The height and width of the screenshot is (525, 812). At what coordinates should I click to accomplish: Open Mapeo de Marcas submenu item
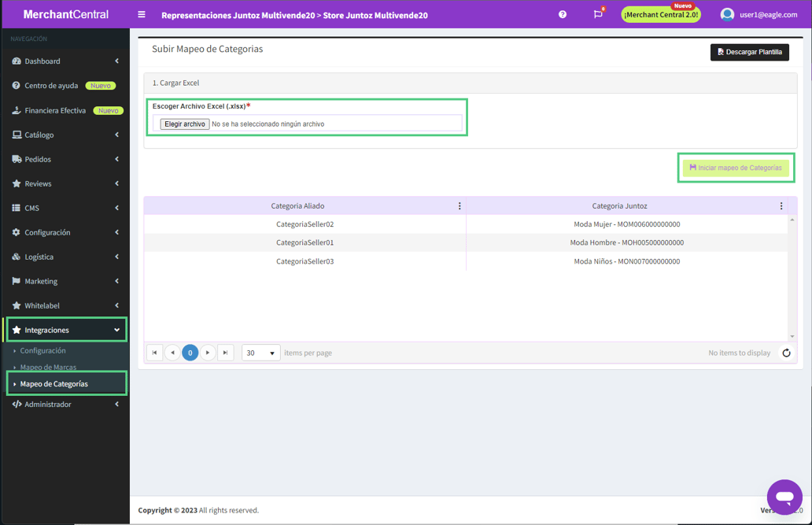click(x=48, y=367)
